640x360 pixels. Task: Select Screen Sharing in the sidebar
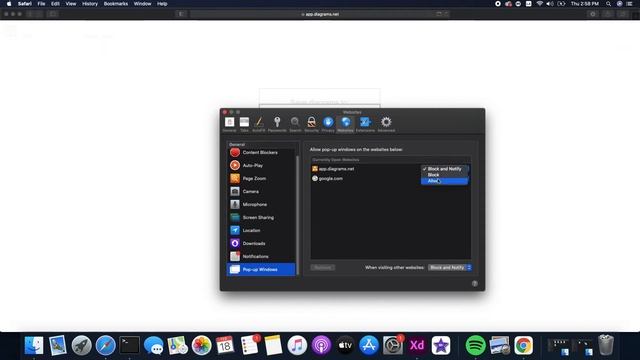261,218
